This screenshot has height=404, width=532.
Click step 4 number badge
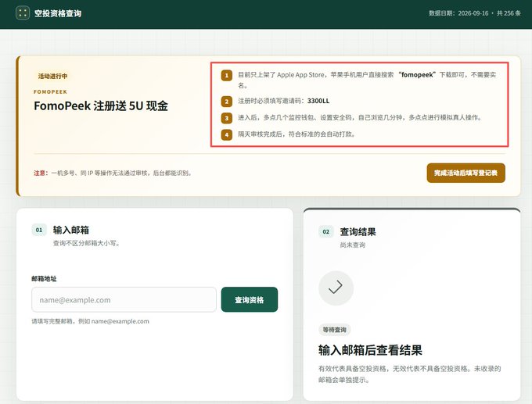(x=227, y=134)
